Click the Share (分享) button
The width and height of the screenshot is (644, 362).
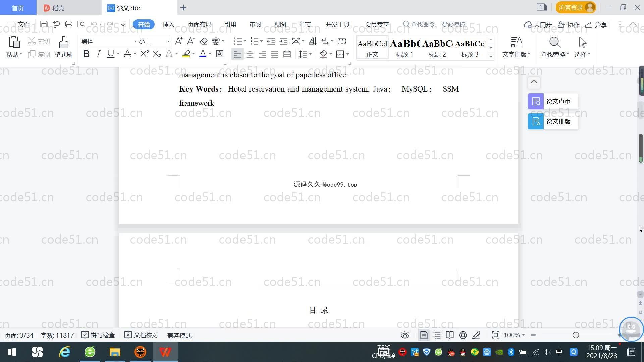(x=596, y=25)
